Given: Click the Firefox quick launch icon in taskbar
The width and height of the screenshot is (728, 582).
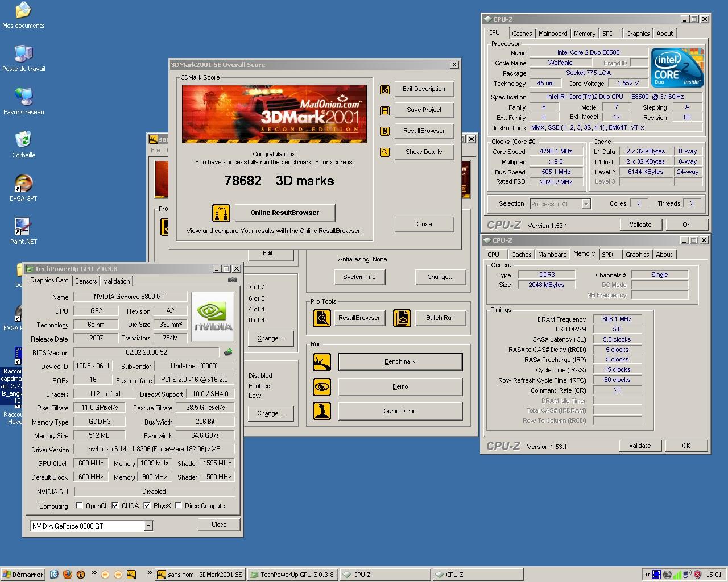Looking at the screenshot, I should click(x=68, y=575).
